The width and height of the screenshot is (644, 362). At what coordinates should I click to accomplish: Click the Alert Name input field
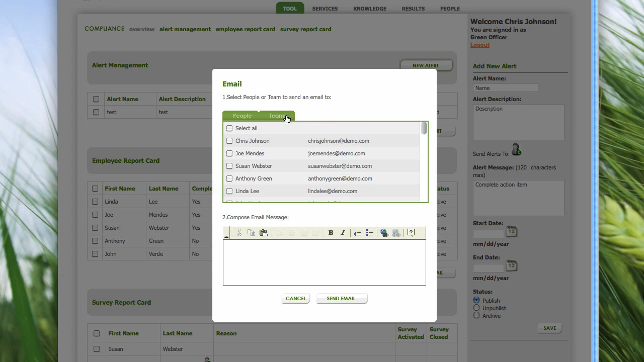pyautogui.click(x=506, y=88)
